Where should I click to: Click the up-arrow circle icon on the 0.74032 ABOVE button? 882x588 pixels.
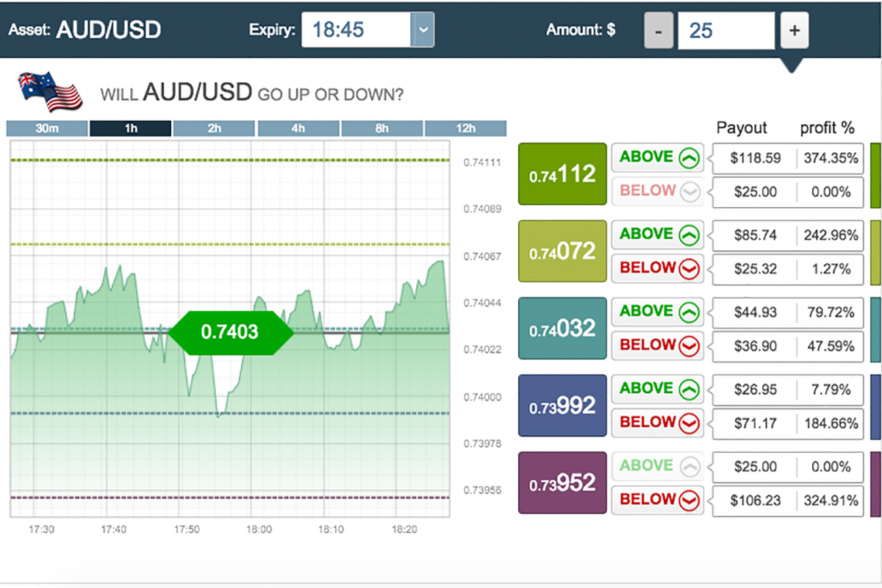click(689, 311)
